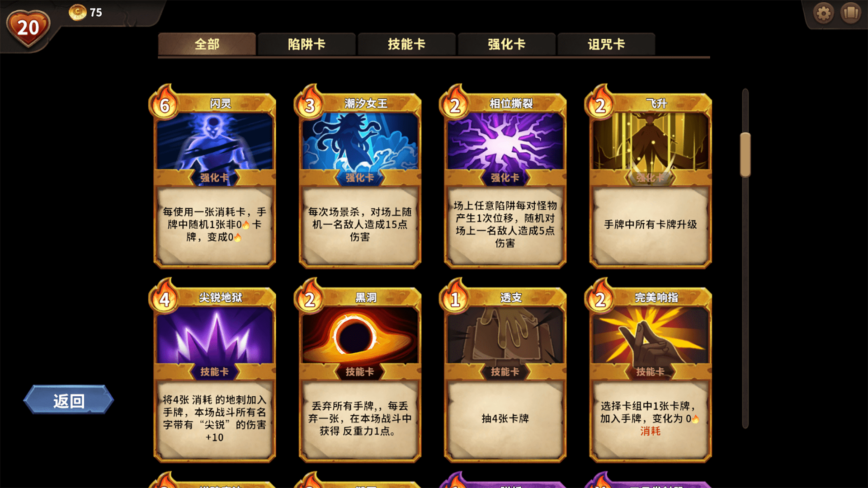Image resolution: width=868 pixels, height=488 pixels.
Task: Click the flame cost icon on 透支
Action: tap(455, 297)
